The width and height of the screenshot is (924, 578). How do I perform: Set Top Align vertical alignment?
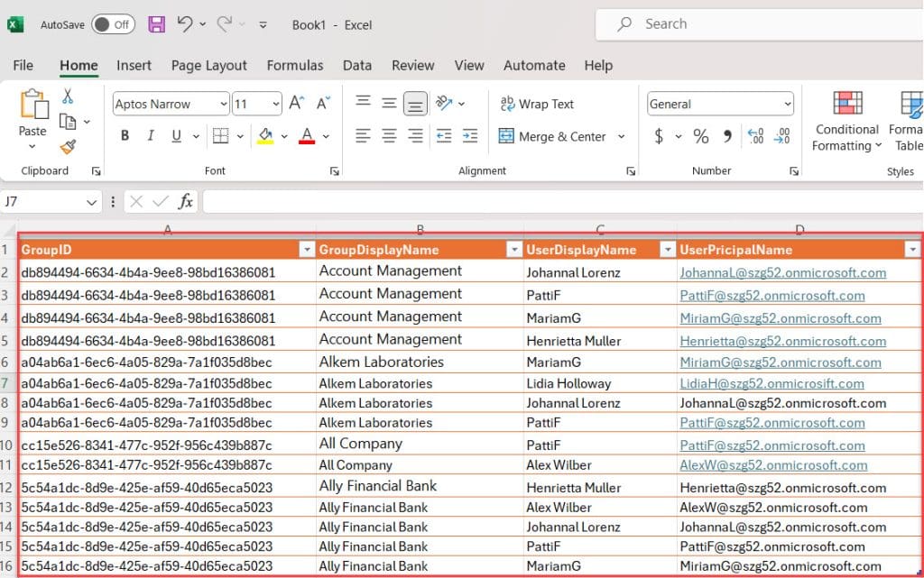coord(363,103)
